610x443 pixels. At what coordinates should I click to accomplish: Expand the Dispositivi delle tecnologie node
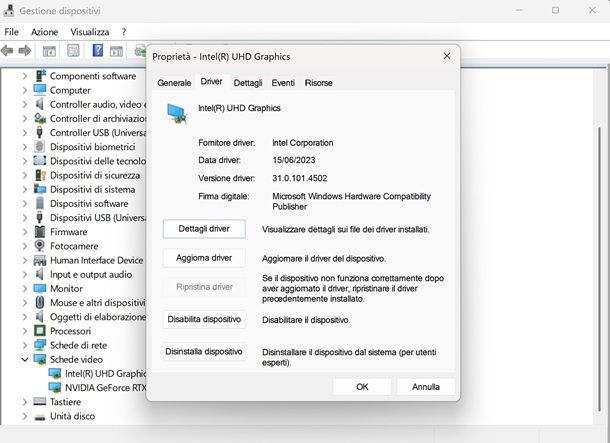coord(25,161)
